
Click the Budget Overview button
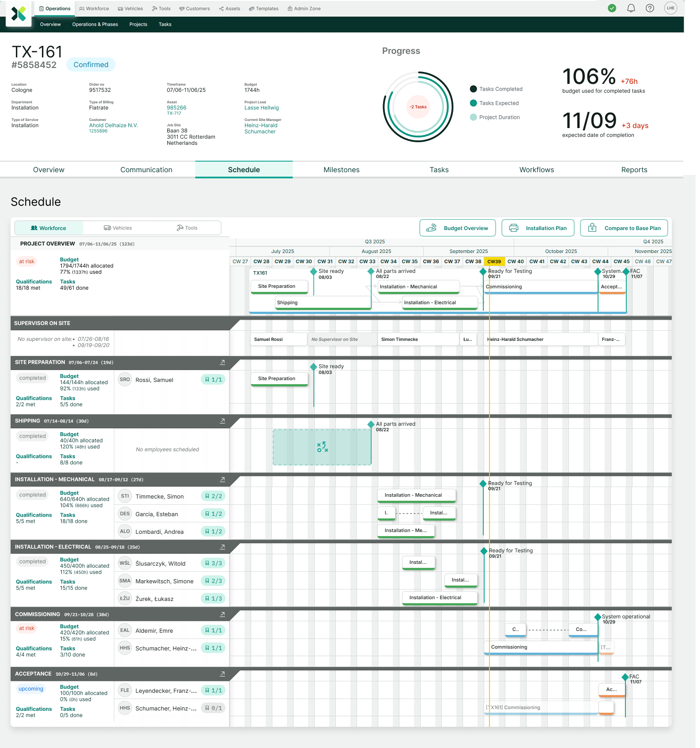point(458,228)
